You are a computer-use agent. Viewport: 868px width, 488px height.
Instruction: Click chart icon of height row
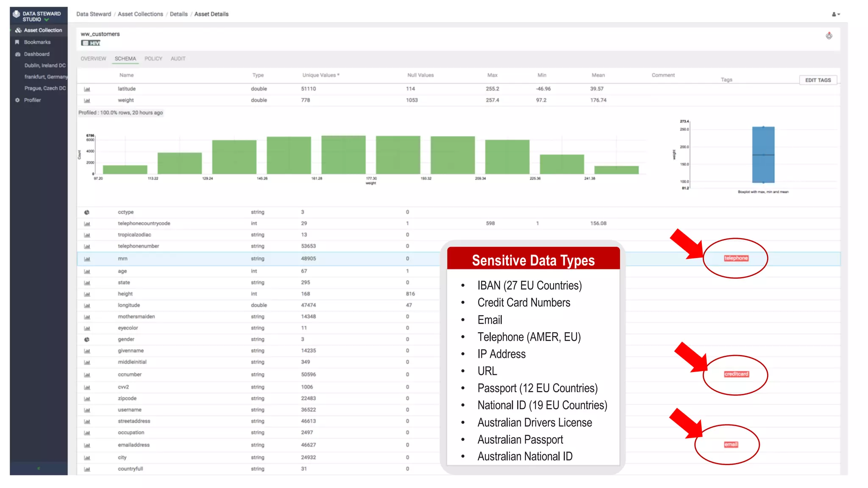pos(87,294)
